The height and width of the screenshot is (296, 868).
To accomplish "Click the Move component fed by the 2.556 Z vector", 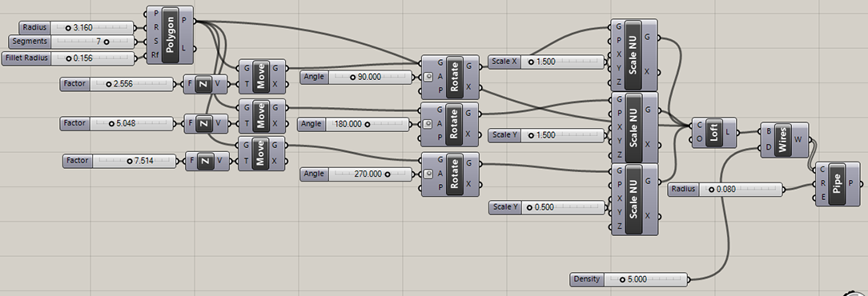I will pyautogui.click(x=261, y=76).
